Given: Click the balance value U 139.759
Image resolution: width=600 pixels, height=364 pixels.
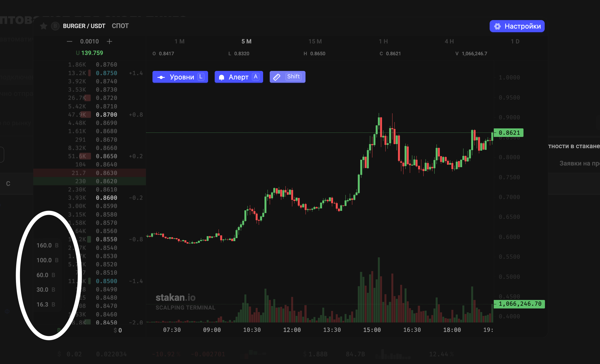Looking at the screenshot, I should coord(89,53).
